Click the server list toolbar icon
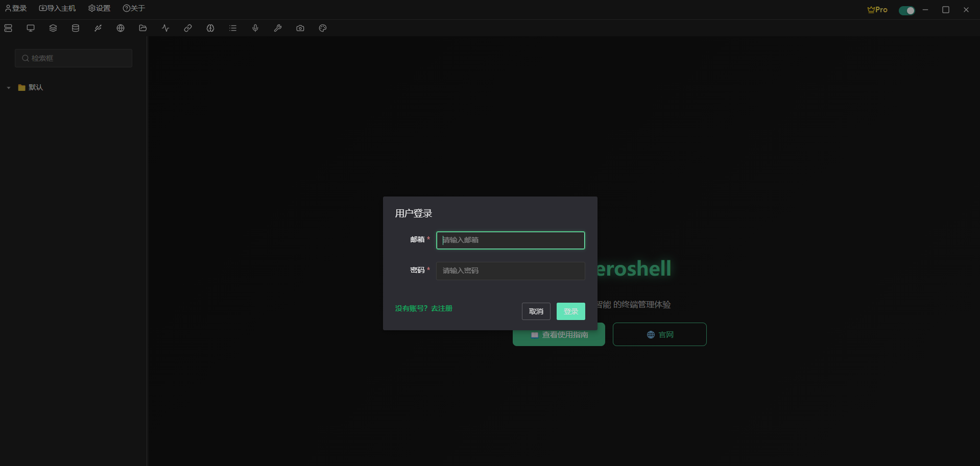The width and height of the screenshot is (980, 466). 8,28
